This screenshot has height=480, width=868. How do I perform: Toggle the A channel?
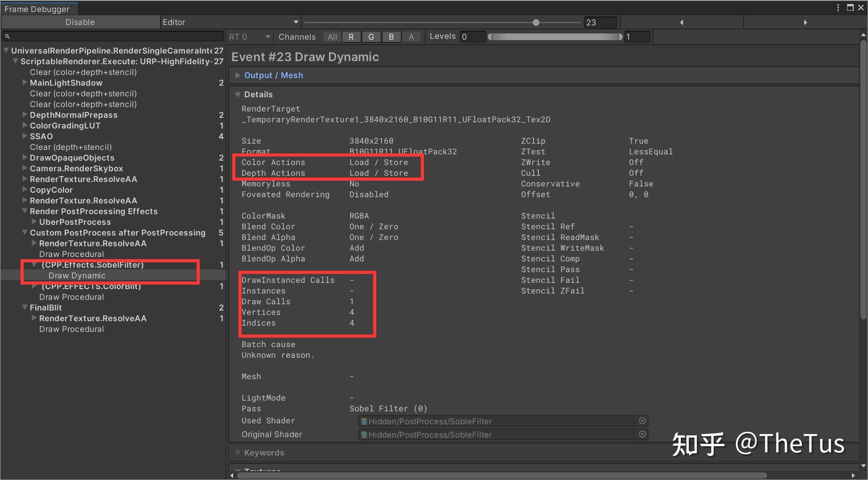[411, 37]
